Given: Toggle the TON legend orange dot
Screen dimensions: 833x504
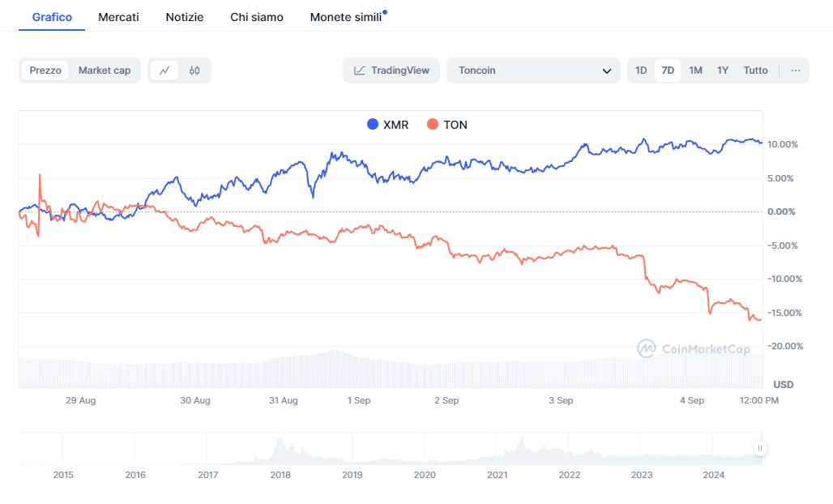Looking at the screenshot, I should 433,124.
